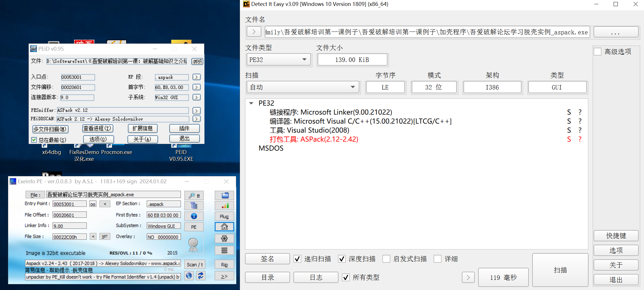Select the 打包工具 ASPack result row
Viewport: 644px width, 290px height.
coord(314,139)
